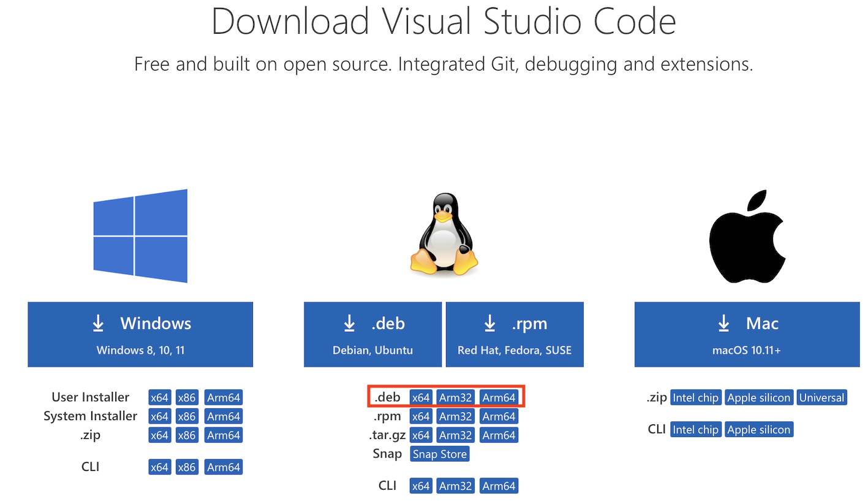This screenshot has width=868, height=504.
Task: Download the x64 CLI for Windows
Action: tap(159, 467)
